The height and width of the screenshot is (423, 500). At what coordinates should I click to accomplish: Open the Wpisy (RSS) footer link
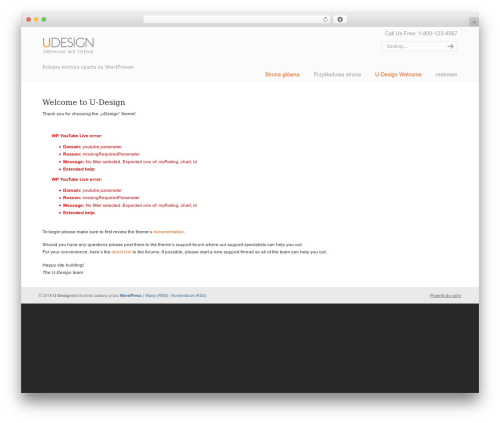156,296
